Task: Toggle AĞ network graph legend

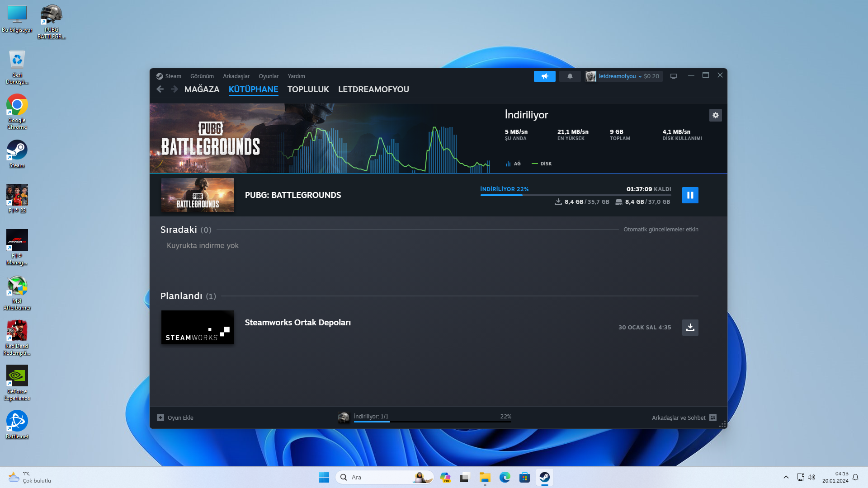Action: [513, 164]
